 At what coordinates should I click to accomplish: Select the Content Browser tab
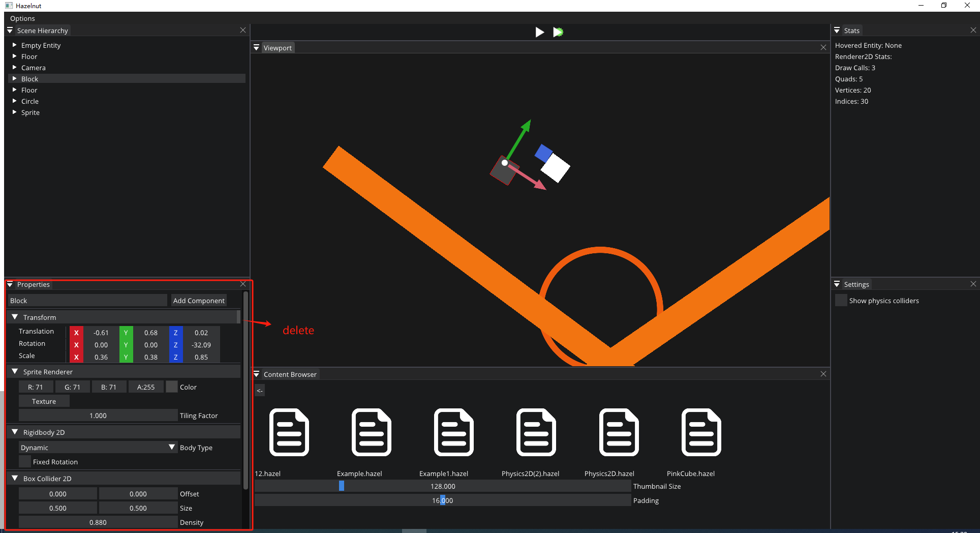pos(290,374)
